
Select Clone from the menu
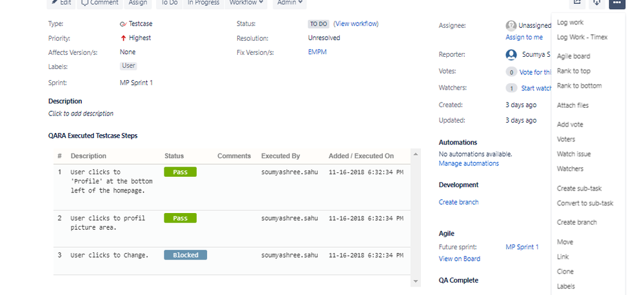(565, 272)
